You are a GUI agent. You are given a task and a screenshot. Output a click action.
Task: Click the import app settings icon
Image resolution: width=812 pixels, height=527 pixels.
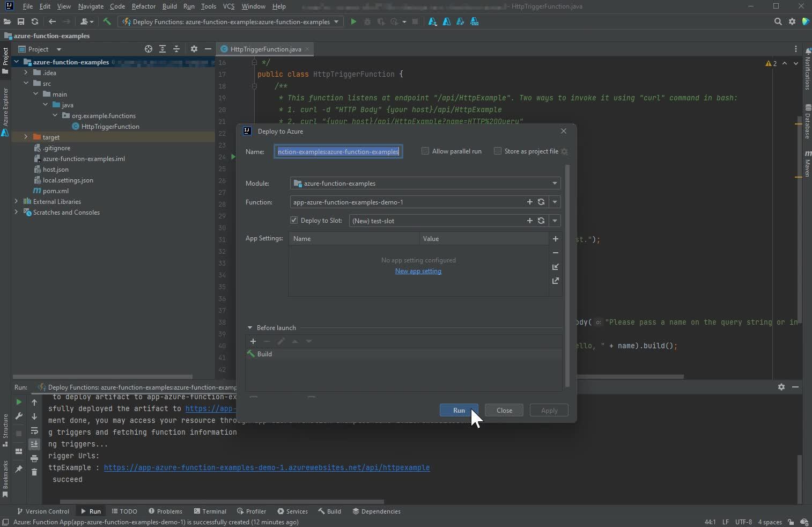[556, 267]
